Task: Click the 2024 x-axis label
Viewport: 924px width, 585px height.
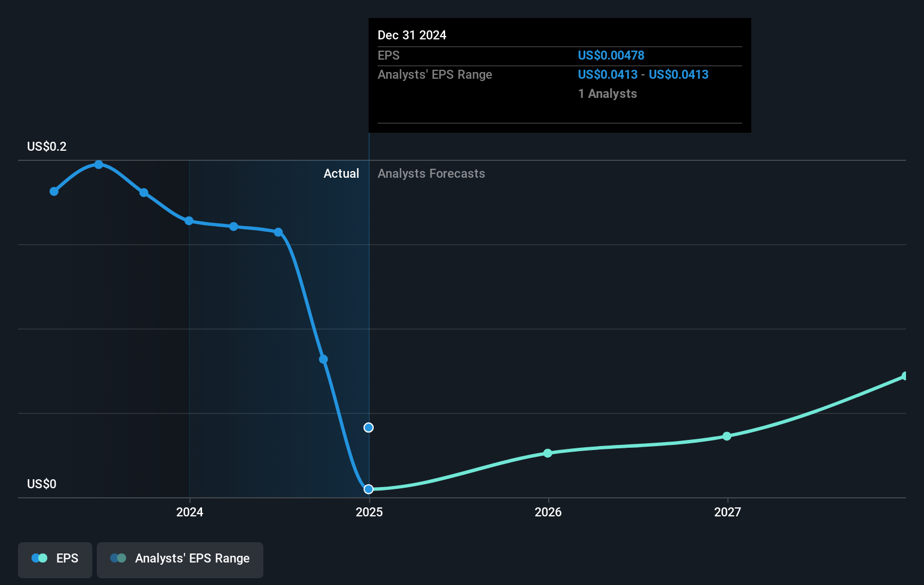Action: point(190,512)
